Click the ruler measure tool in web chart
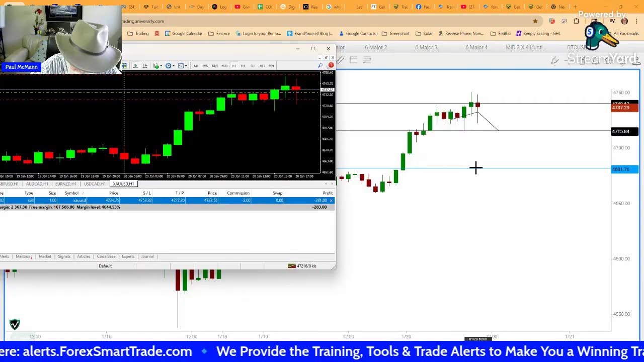Viewport: 644px width, 362px height. coord(340,60)
